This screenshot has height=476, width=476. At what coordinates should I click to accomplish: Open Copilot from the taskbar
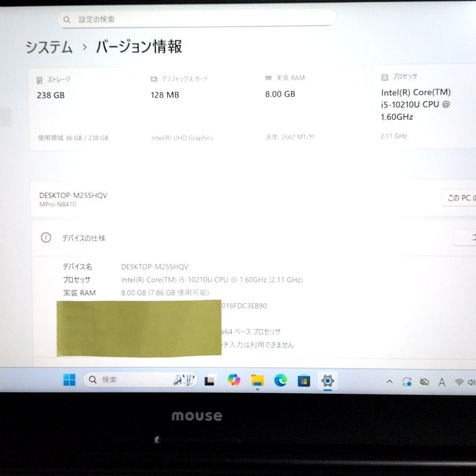[234, 380]
